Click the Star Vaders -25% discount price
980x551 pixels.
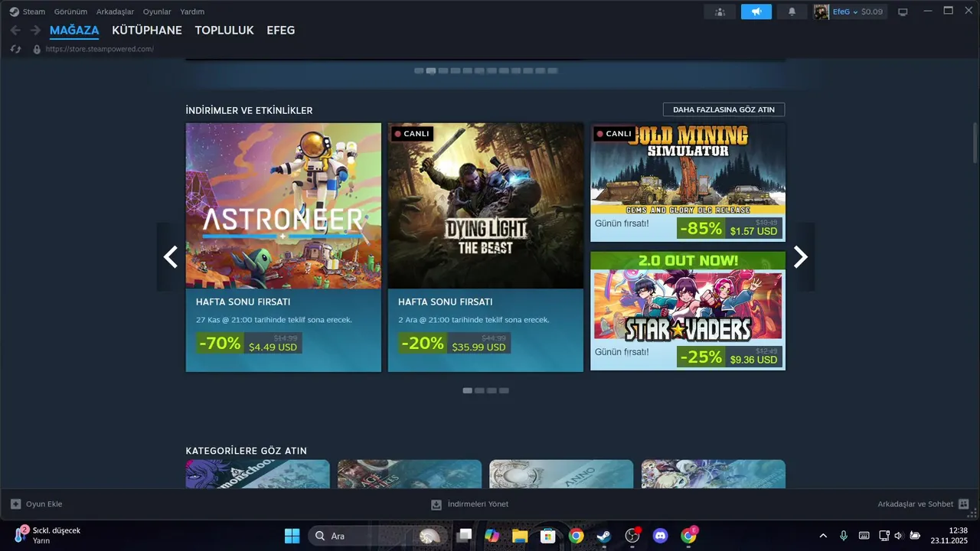(730, 357)
